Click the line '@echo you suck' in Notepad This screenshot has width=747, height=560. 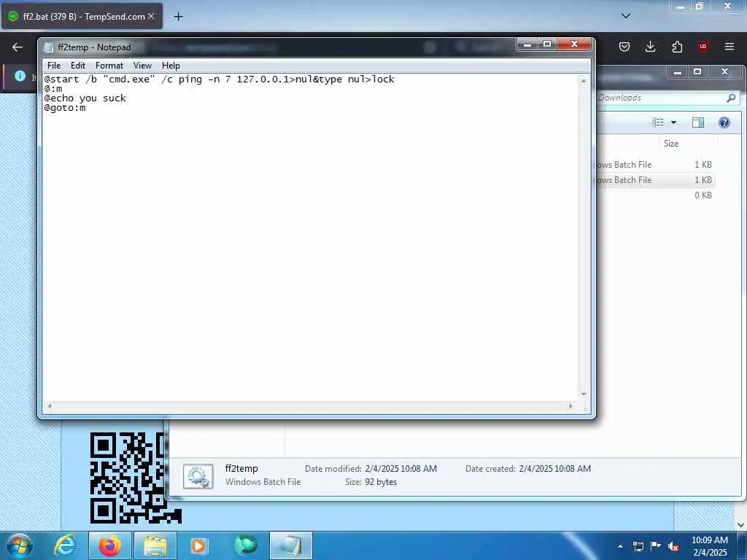click(x=85, y=98)
